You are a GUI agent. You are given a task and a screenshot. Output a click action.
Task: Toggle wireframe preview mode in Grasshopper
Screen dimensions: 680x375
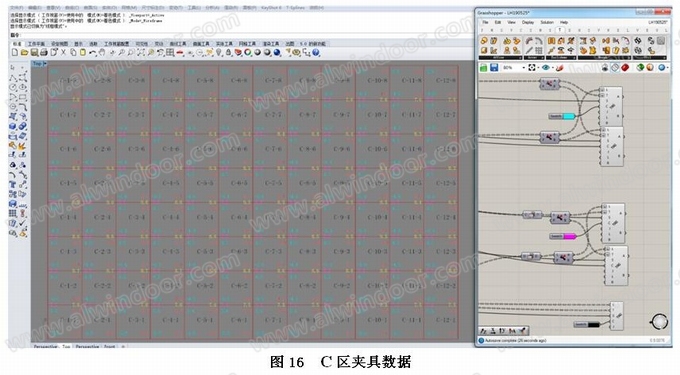[615, 67]
